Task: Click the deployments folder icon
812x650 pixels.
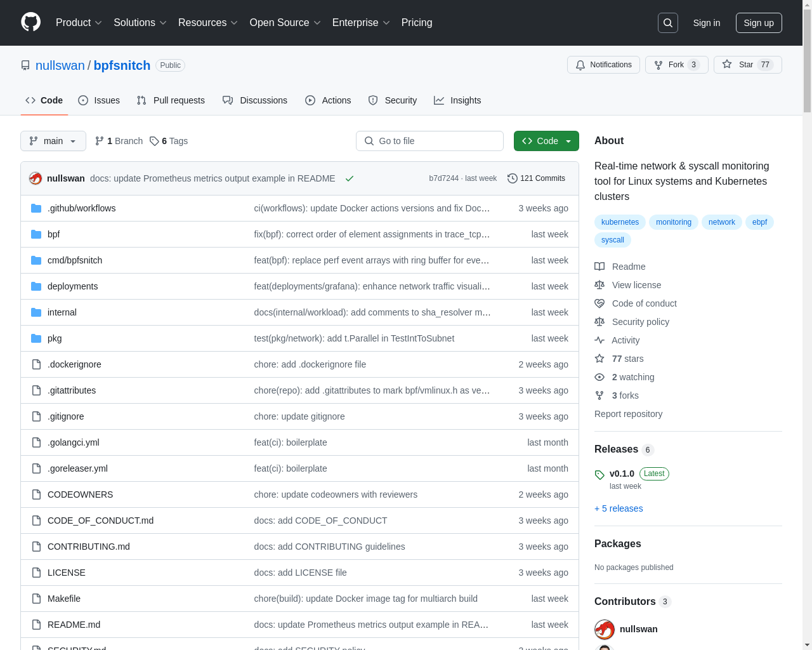Action: point(36,286)
